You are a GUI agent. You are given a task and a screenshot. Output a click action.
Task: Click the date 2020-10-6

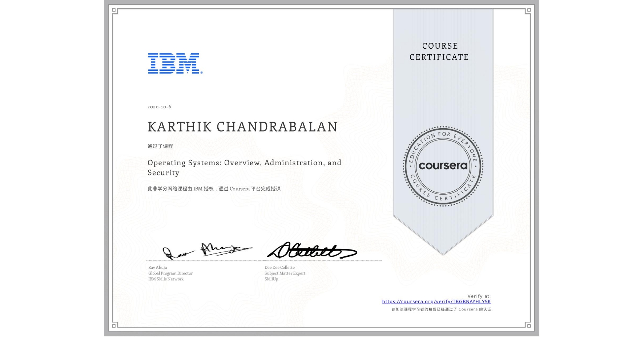click(x=159, y=107)
